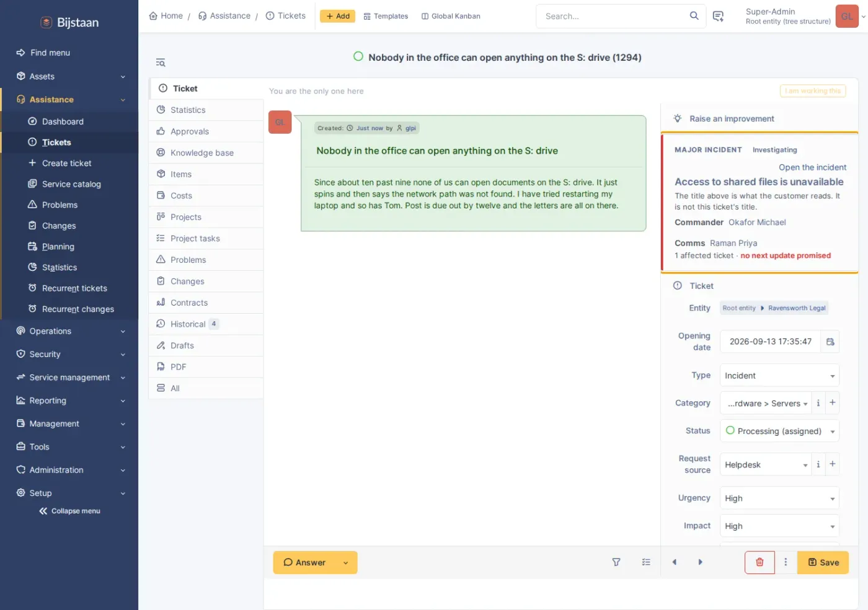Click the timeline filter funnel icon
This screenshot has width=868, height=610.
616,562
